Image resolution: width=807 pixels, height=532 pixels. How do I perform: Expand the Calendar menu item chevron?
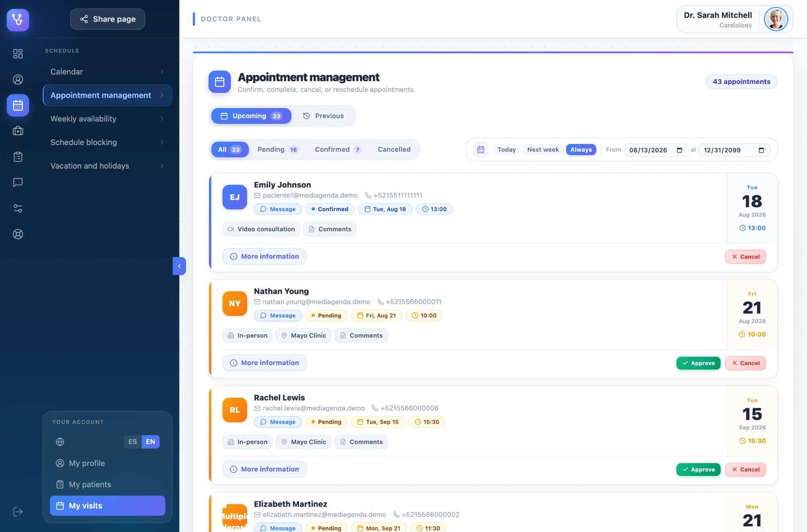162,72
